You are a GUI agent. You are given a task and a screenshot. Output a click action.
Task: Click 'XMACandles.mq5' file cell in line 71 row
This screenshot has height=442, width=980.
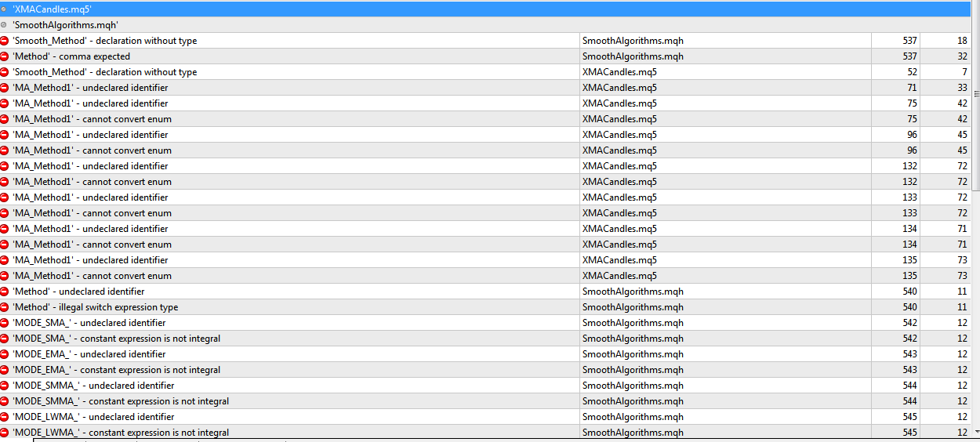(x=619, y=87)
